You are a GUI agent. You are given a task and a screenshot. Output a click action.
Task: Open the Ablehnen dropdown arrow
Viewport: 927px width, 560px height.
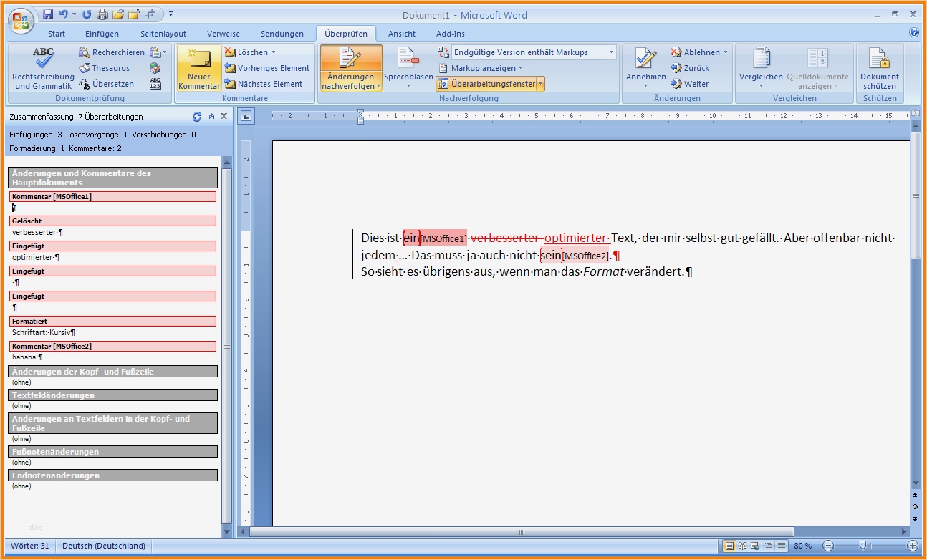[x=725, y=52]
